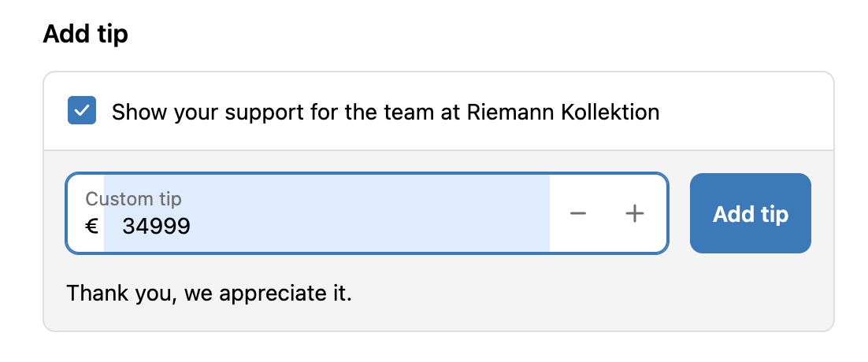Click the word Kollektion in the label
The height and width of the screenshot is (362, 868).
tap(610, 112)
